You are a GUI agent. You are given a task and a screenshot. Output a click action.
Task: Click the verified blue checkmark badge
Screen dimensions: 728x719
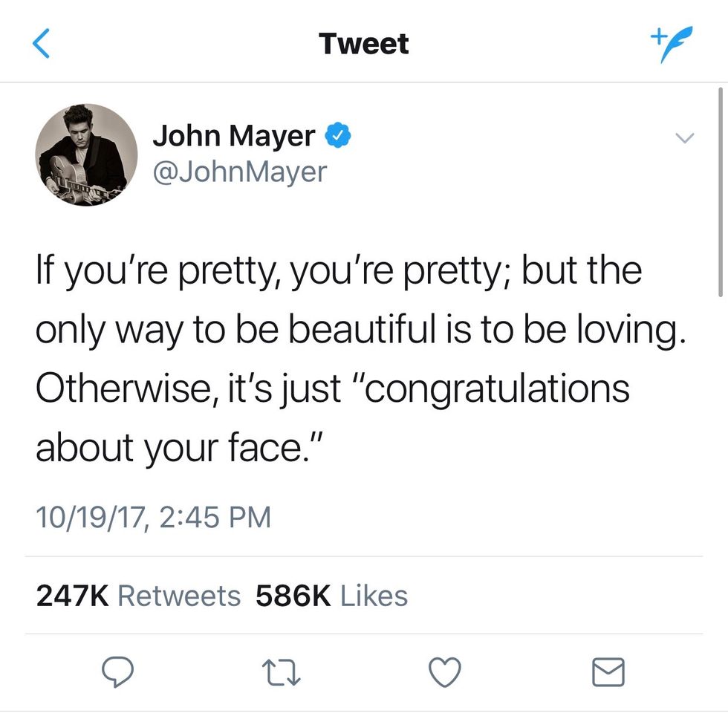[x=337, y=135]
